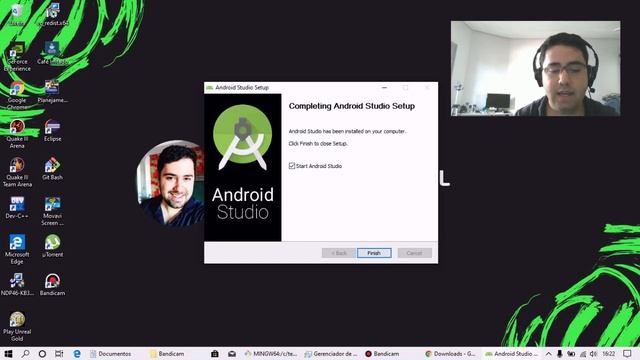Open Edge from the taskbar

pyautogui.click(x=77, y=353)
